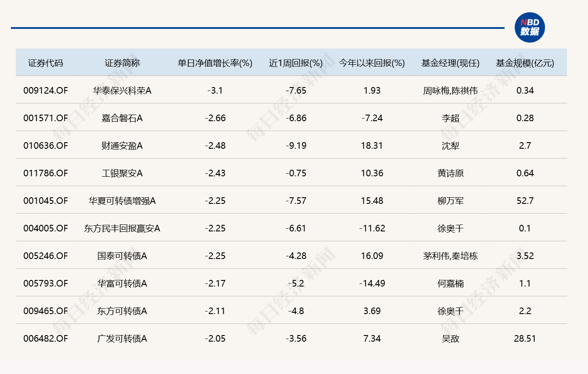Click daily growth value -3.1
Image resolution: width=588 pixels, height=374 pixels.
215,91
